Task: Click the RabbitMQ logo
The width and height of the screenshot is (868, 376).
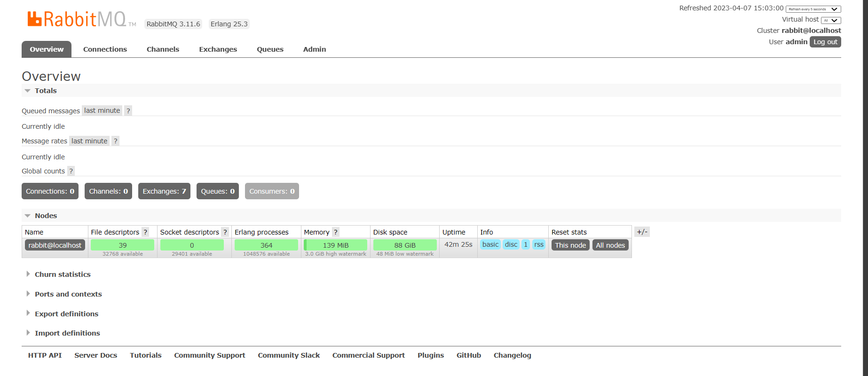Action: pyautogui.click(x=81, y=19)
